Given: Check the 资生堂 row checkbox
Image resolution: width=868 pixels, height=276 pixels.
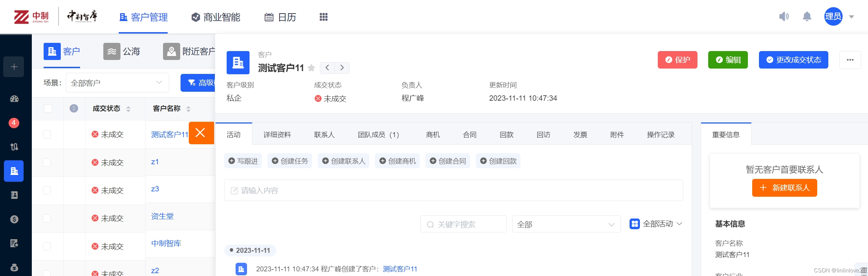Looking at the screenshot, I should tap(47, 219).
